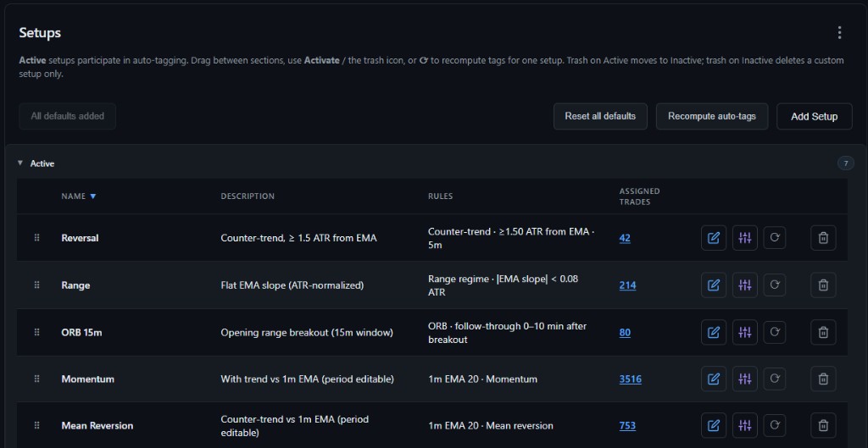Click the rule text "1m EMA 20 · Momentum"
Image resolution: width=868 pixels, height=448 pixels.
coord(482,379)
